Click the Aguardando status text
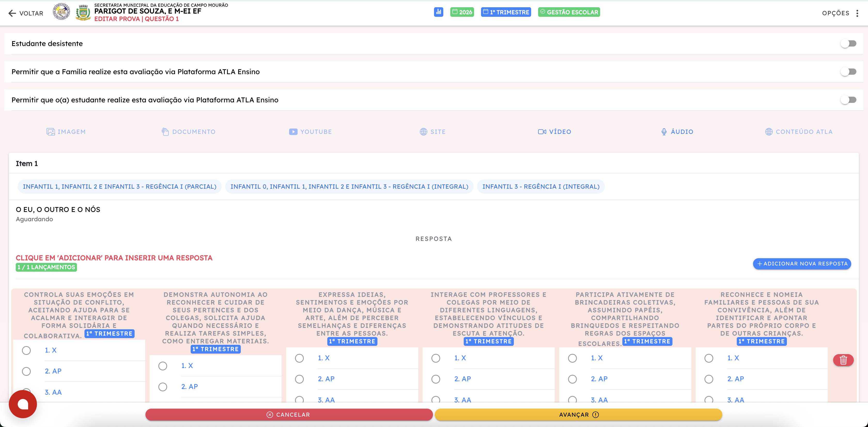868x427 pixels. [34, 219]
